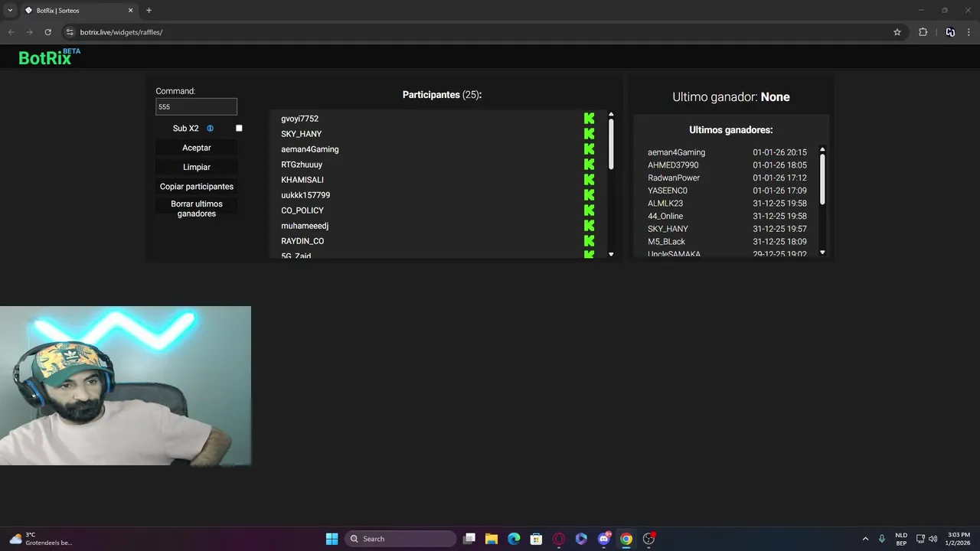The width and height of the screenshot is (980, 551).
Task: Click the Limpiar button
Action: click(197, 167)
